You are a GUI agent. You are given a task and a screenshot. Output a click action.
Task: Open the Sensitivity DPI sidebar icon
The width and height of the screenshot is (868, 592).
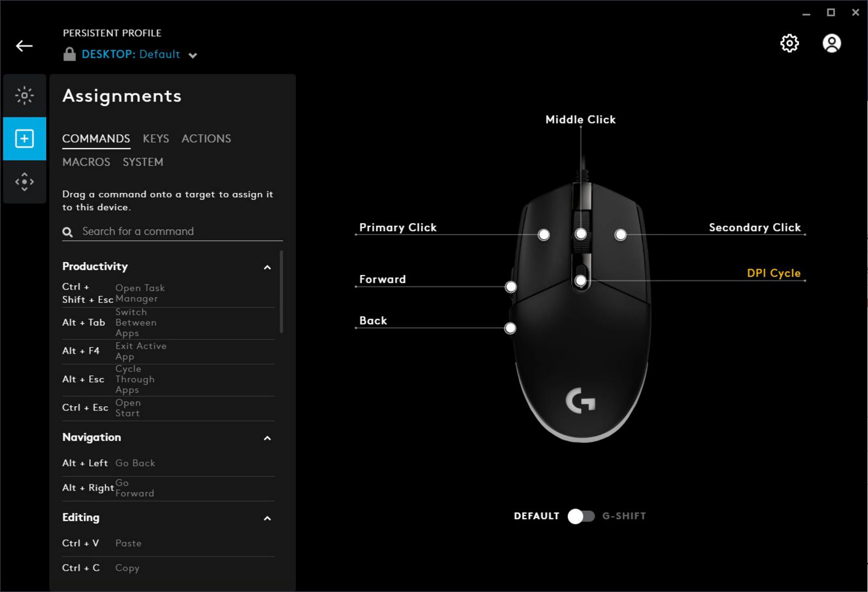coord(25,182)
